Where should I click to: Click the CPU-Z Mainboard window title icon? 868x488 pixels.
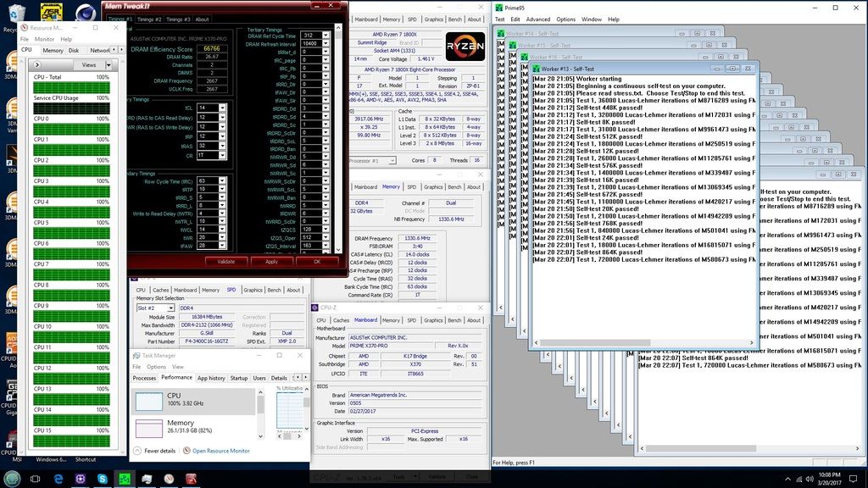314,308
